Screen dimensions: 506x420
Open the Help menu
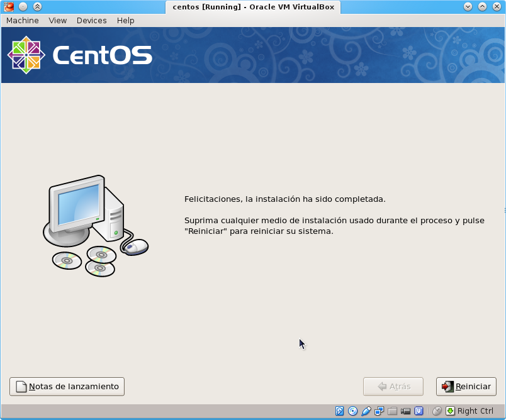(125, 20)
